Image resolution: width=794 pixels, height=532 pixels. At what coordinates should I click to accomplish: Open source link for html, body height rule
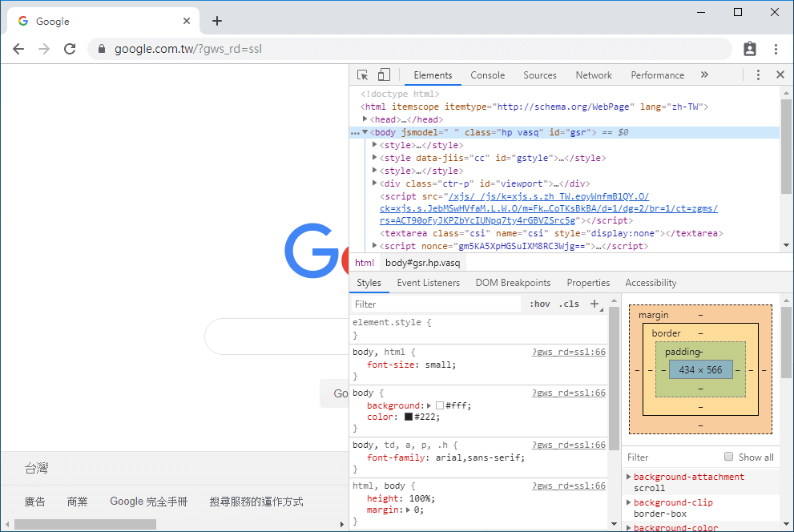pyautogui.click(x=569, y=486)
